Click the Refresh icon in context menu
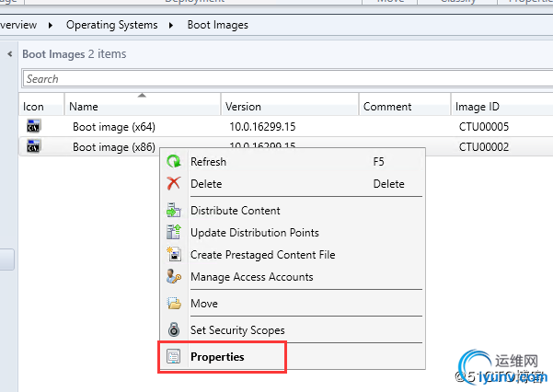This screenshot has height=392, width=553. (x=174, y=162)
